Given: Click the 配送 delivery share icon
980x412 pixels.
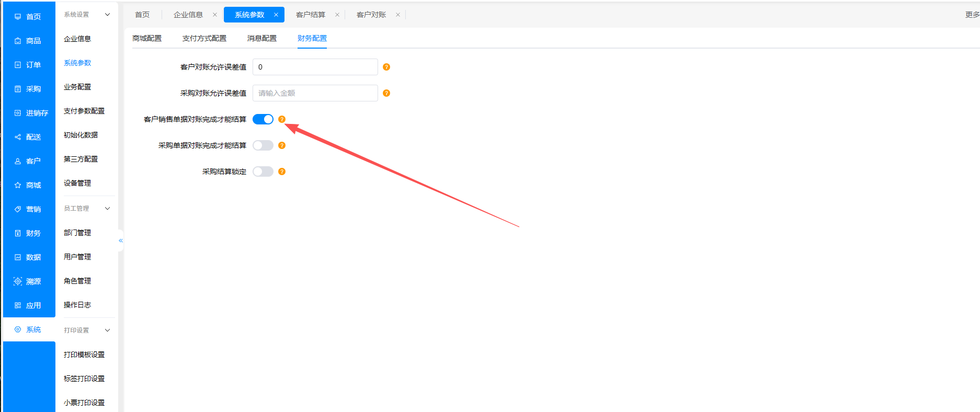Looking at the screenshot, I should (x=18, y=137).
